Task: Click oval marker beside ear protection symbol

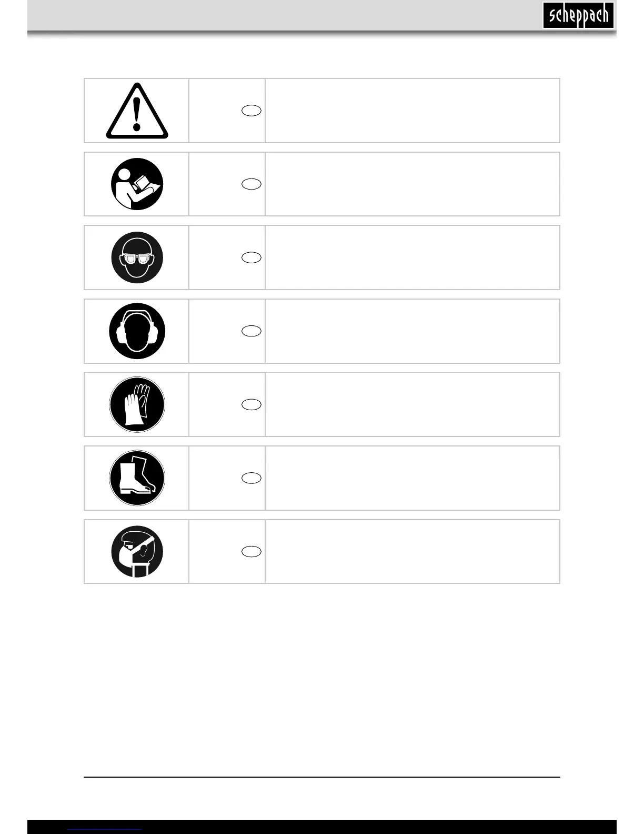Action: (x=251, y=331)
